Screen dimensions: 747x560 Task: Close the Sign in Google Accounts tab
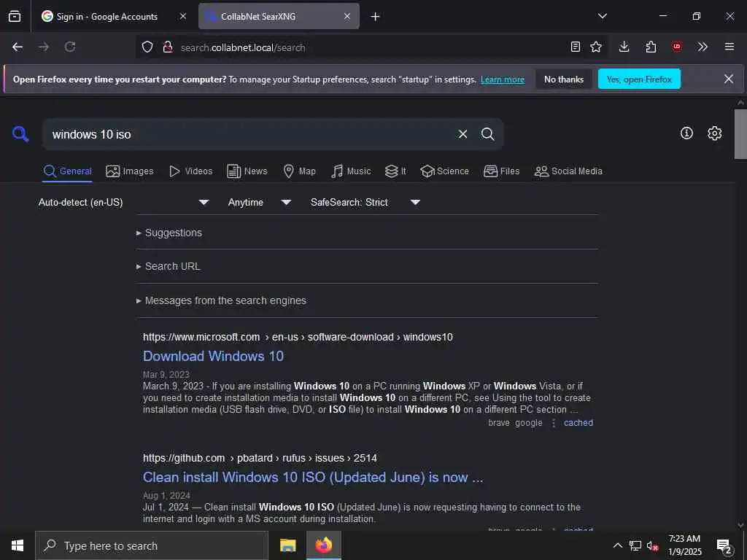tap(183, 16)
